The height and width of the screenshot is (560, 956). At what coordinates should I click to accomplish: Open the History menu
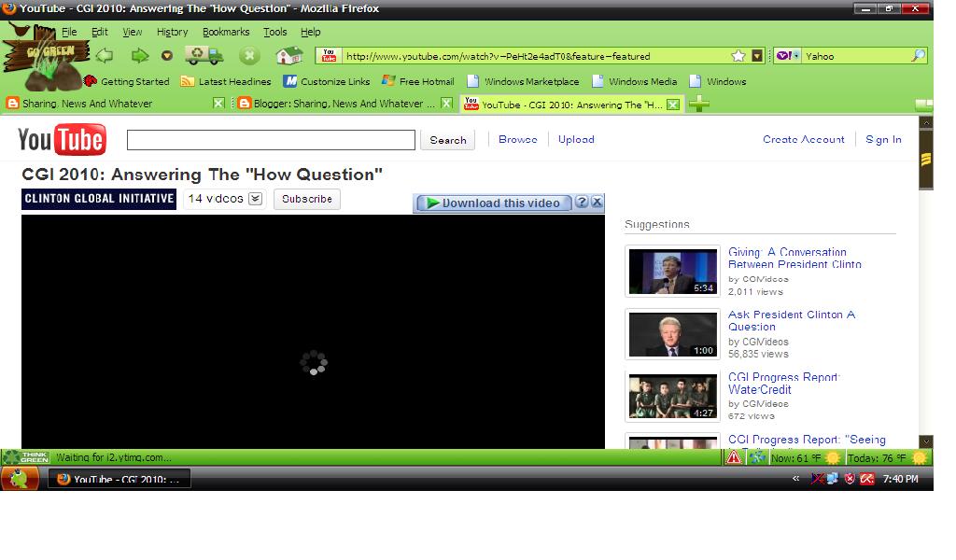173,32
